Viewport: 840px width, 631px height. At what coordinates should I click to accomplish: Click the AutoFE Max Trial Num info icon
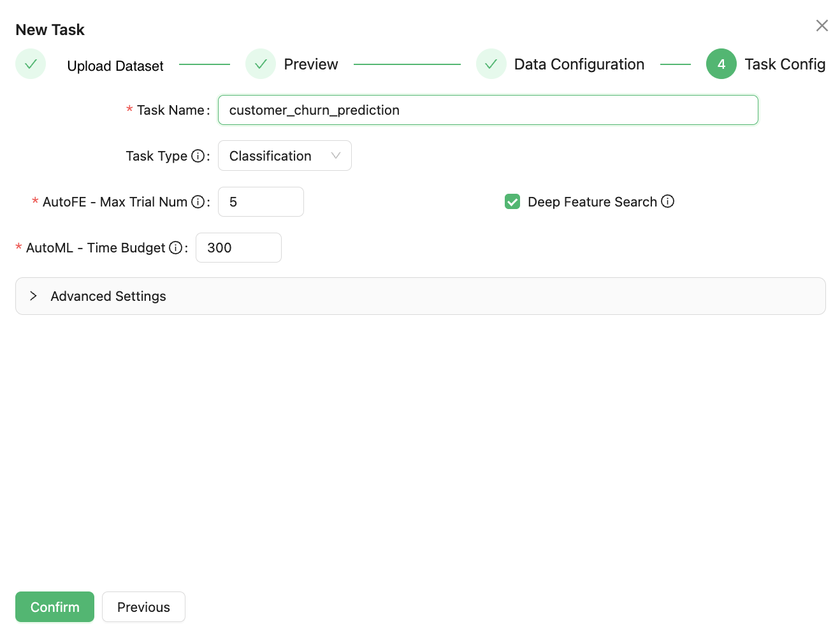pos(198,202)
